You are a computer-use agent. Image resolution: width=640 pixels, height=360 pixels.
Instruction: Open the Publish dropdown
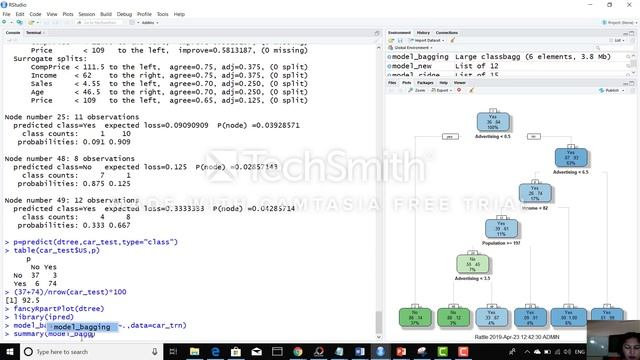(x=611, y=90)
